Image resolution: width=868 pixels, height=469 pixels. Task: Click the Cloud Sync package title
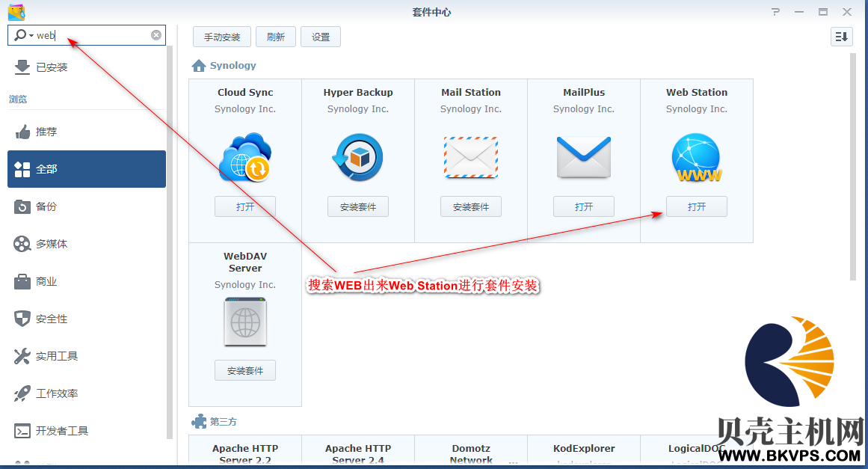245,93
